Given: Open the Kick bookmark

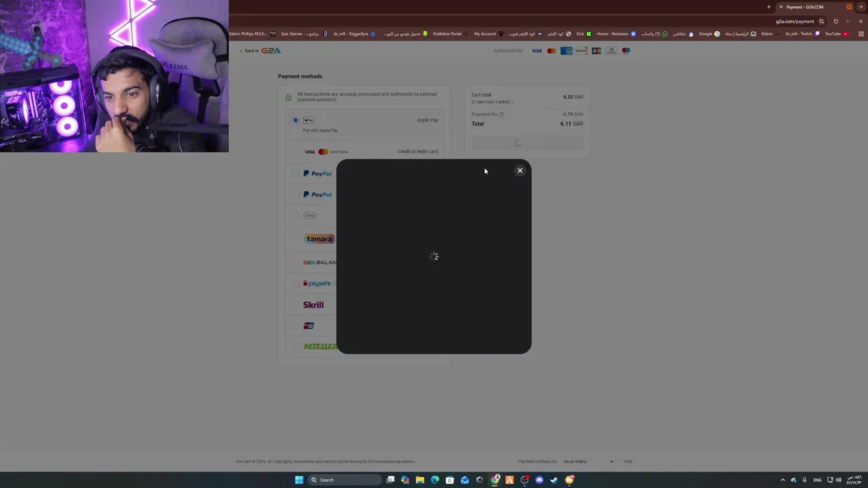Looking at the screenshot, I should point(584,34).
